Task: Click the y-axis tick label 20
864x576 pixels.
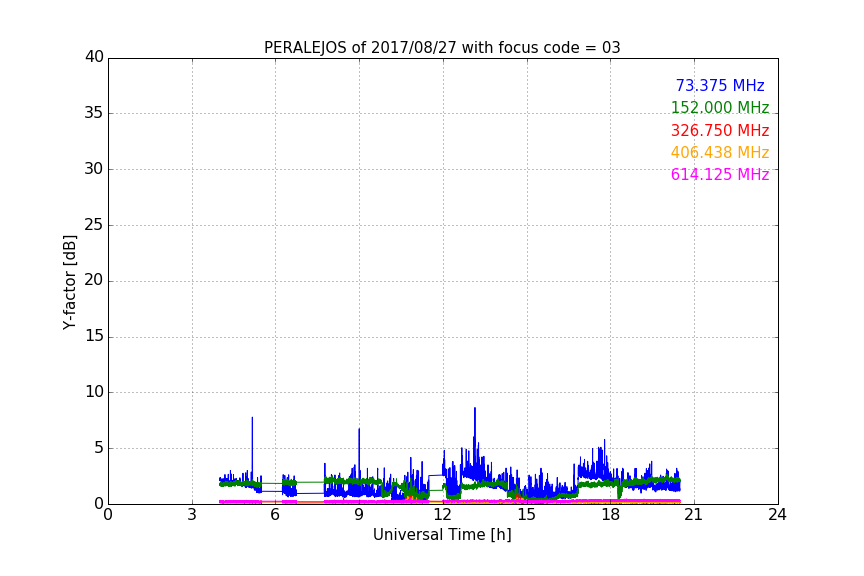Action: (94, 281)
